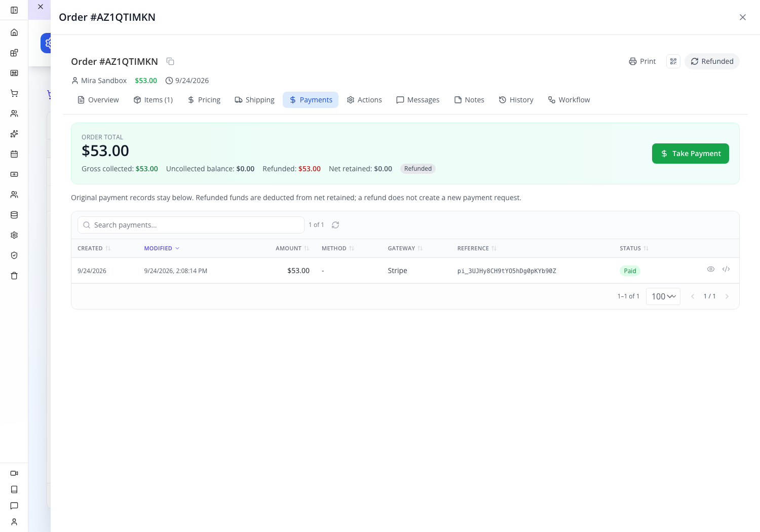View the Stripe payment details with the eye icon

click(711, 269)
